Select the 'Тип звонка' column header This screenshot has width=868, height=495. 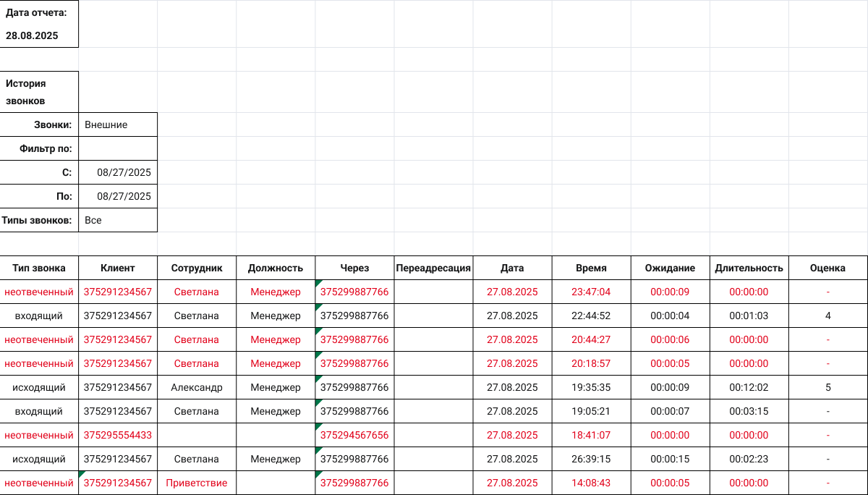[x=39, y=268]
